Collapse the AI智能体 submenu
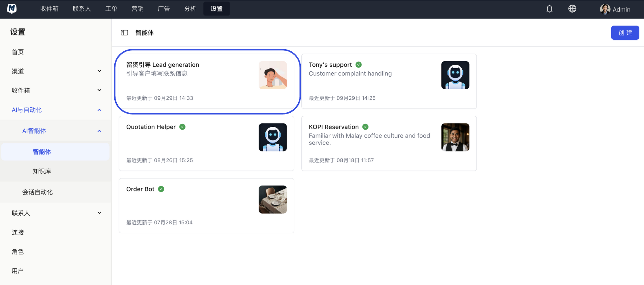The height and width of the screenshot is (285, 644). coord(99,131)
